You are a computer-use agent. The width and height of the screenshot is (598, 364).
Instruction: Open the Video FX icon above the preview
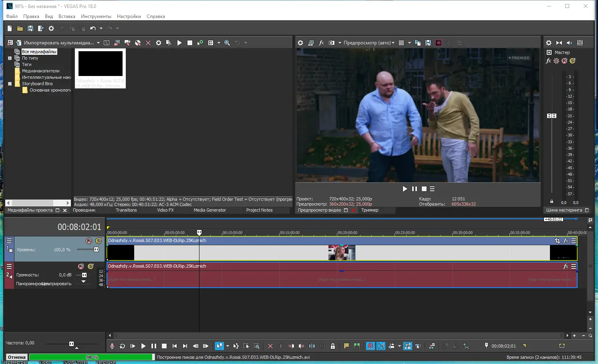tap(321, 43)
